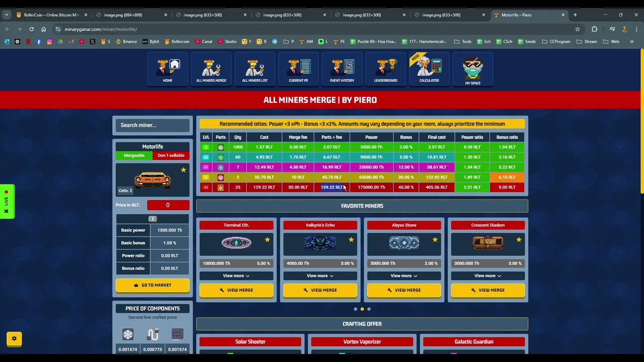644x362 pixels.
Task: Open Rollercoin bookmark
Action: pos(177,42)
